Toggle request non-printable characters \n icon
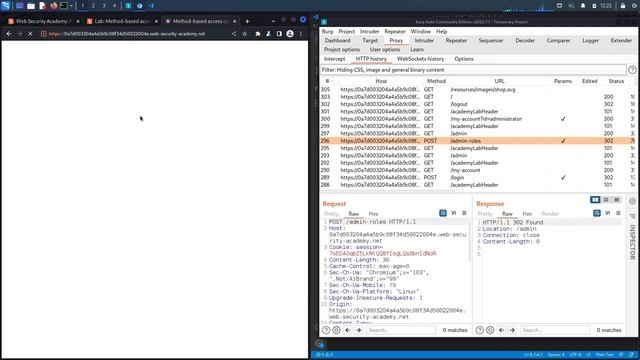 453,213
